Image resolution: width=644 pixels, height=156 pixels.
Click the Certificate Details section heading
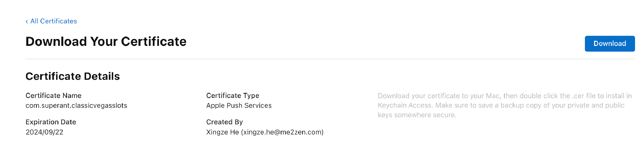tap(72, 76)
